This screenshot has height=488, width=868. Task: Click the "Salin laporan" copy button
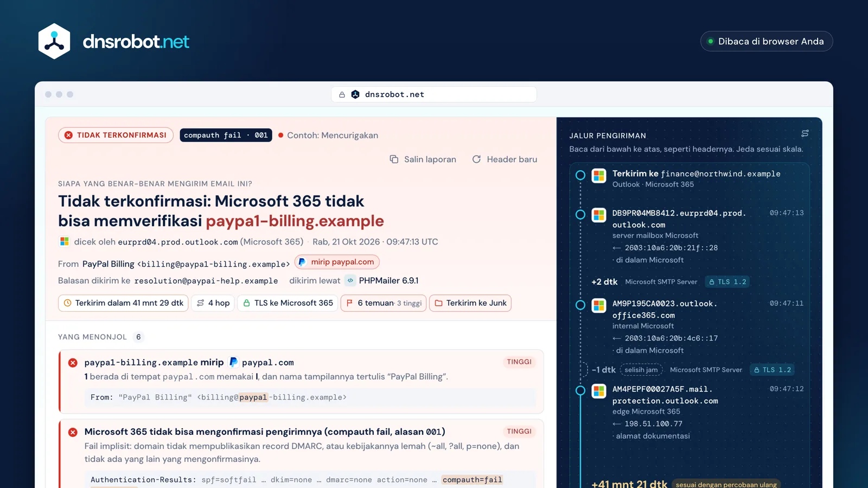(423, 159)
